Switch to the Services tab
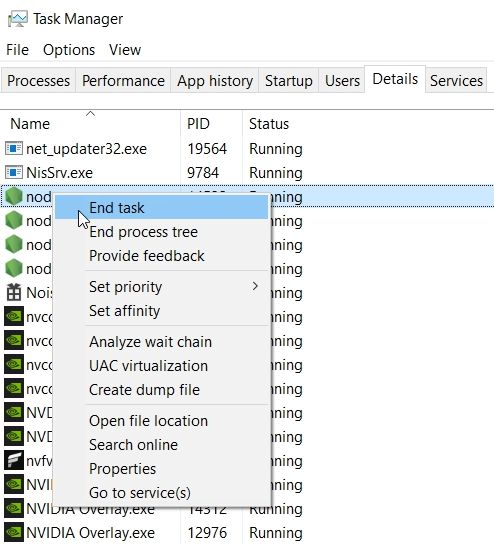This screenshot has height=544, width=494. pos(456,81)
